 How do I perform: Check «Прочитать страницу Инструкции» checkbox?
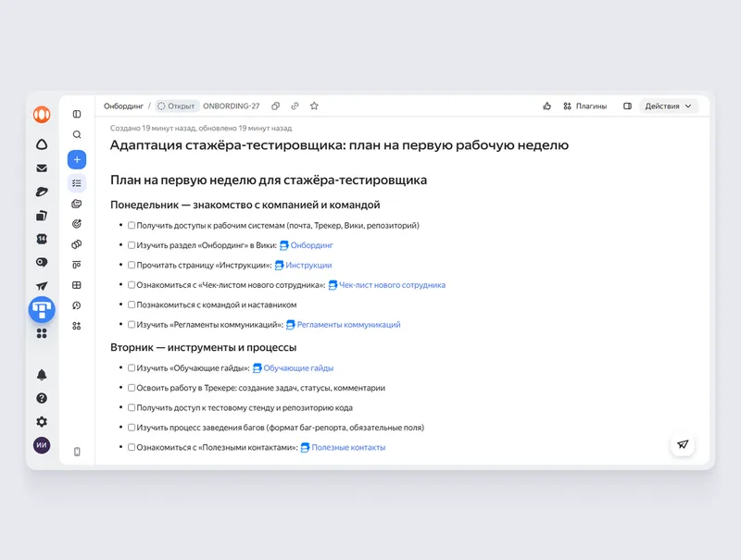[x=132, y=265]
